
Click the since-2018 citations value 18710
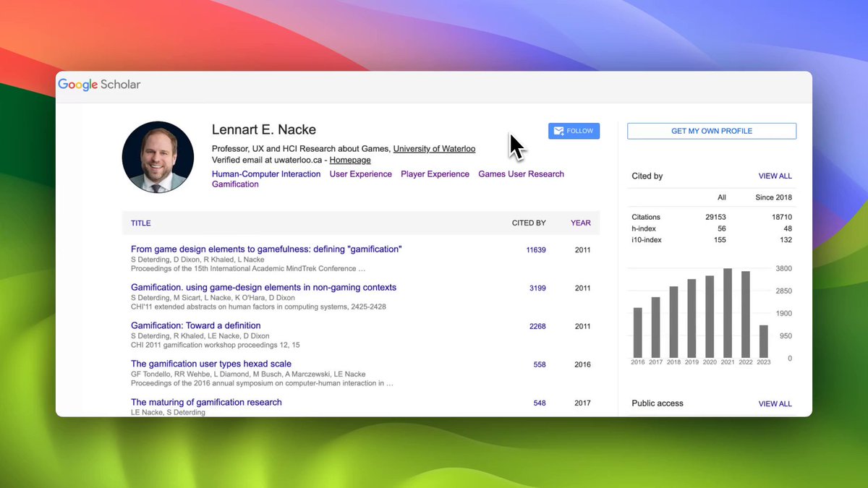[x=781, y=217]
